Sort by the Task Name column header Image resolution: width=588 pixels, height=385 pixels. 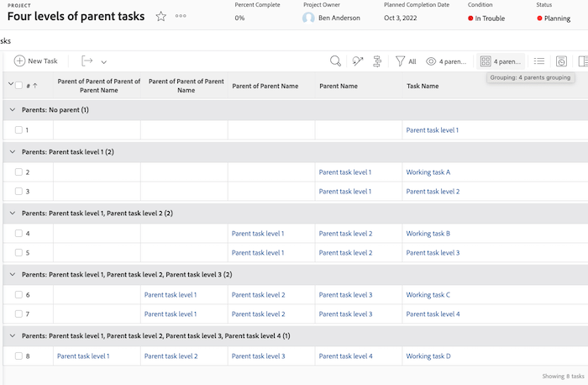(423, 86)
